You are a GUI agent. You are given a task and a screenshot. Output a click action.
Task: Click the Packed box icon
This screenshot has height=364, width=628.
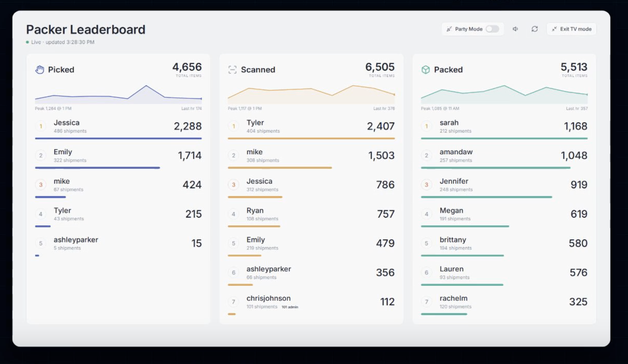point(425,69)
